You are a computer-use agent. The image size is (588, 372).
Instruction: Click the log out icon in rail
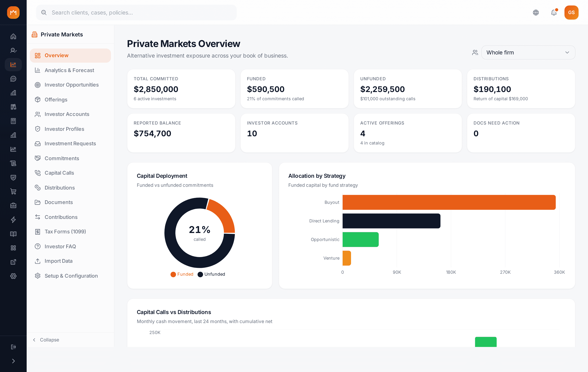[x=13, y=347]
